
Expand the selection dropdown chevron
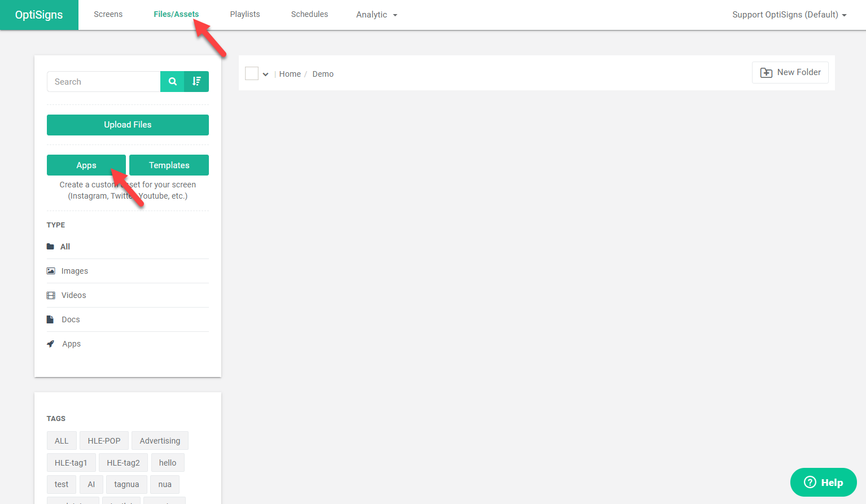265,74
